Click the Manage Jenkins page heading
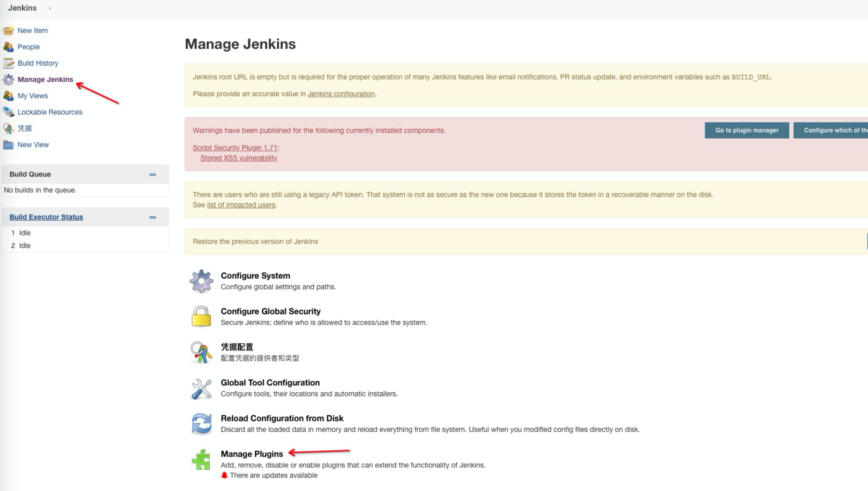The width and height of the screenshot is (868, 491). [x=240, y=44]
